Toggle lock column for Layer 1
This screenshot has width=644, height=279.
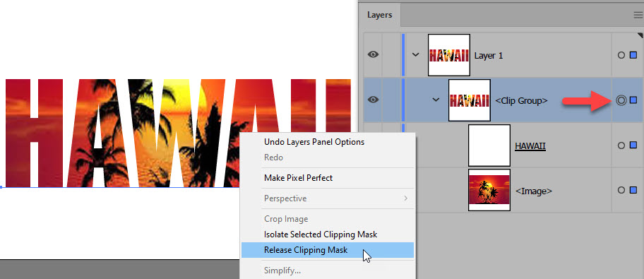[x=392, y=54]
